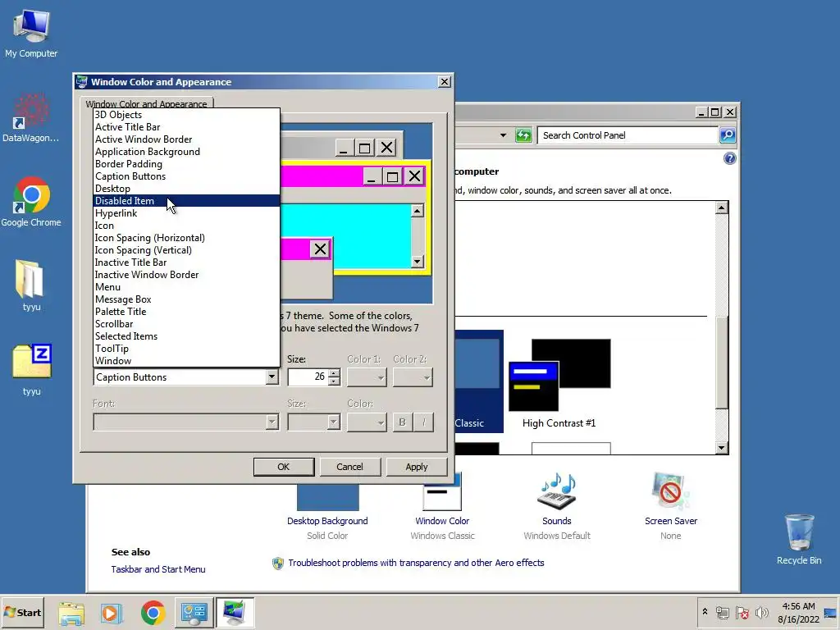840x630 pixels.
Task: Select Active Title Bar in the list
Action: (x=186, y=127)
